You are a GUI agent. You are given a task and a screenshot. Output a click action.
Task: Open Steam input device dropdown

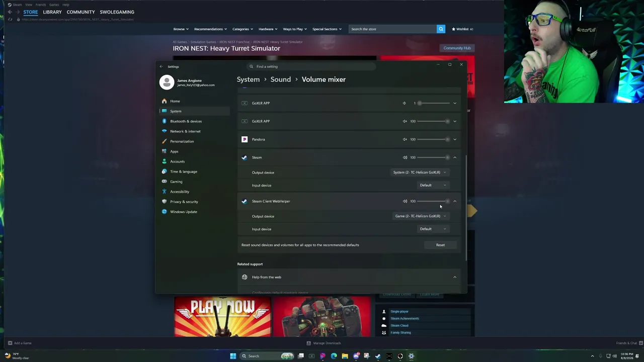point(433,186)
